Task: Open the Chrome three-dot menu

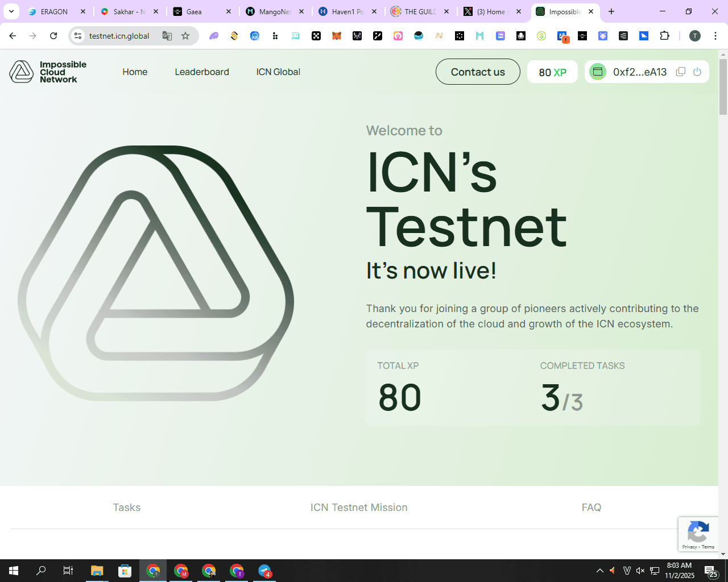Action: [715, 36]
